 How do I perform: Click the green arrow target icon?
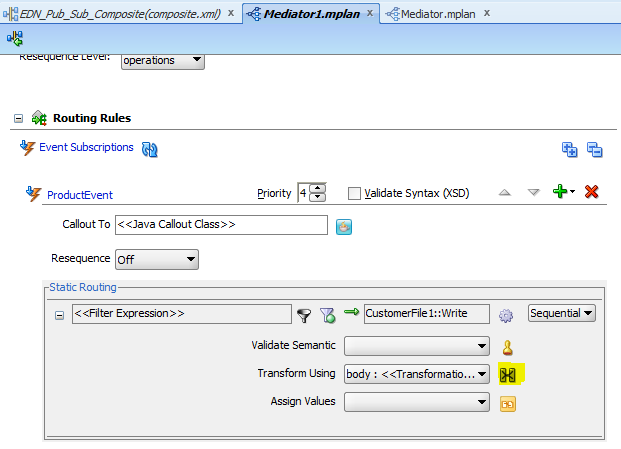click(x=351, y=312)
